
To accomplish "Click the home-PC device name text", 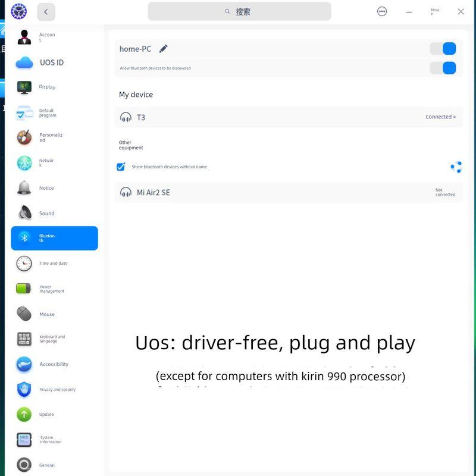I will 135,49.
